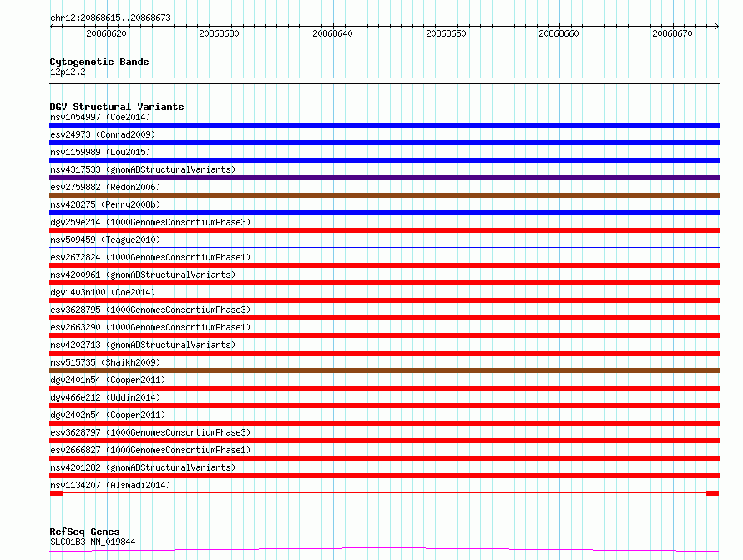Image resolution: width=743 pixels, height=560 pixels.
Task: Select the esv2759882 (Redon2006) label
Action: coord(105,187)
